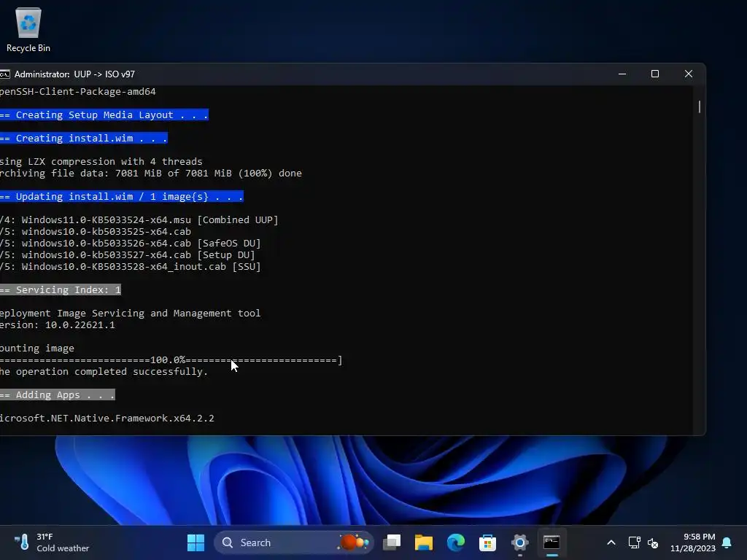Click the 'Creating Setup Media Layout' line
The width and height of the screenshot is (747, 560).
coord(104,114)
